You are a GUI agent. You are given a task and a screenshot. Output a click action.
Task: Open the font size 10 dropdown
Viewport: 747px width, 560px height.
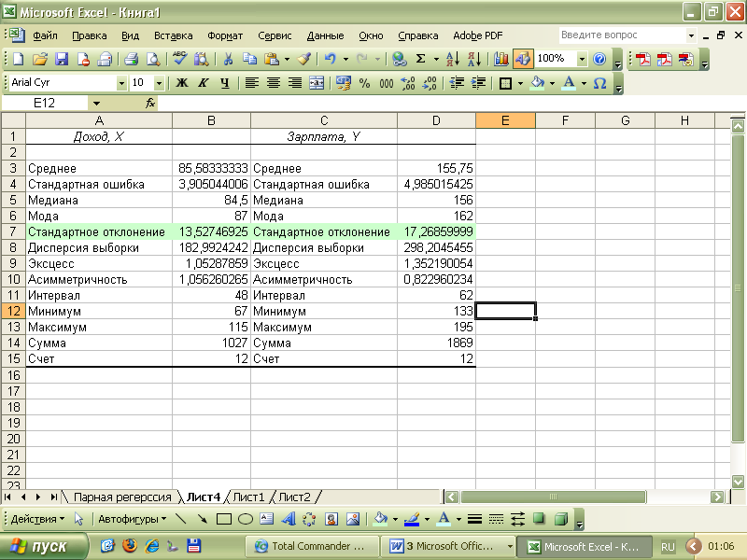click(x=159, y=83)
